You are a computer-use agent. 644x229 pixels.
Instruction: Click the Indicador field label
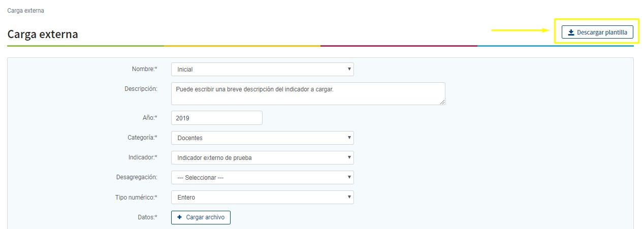143,157
